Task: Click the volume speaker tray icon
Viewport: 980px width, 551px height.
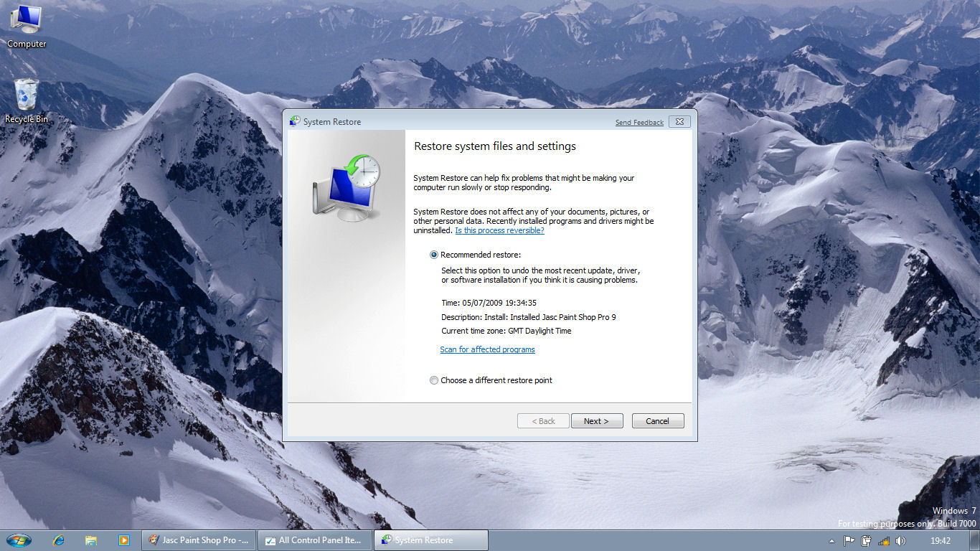Action: point(901,541)
